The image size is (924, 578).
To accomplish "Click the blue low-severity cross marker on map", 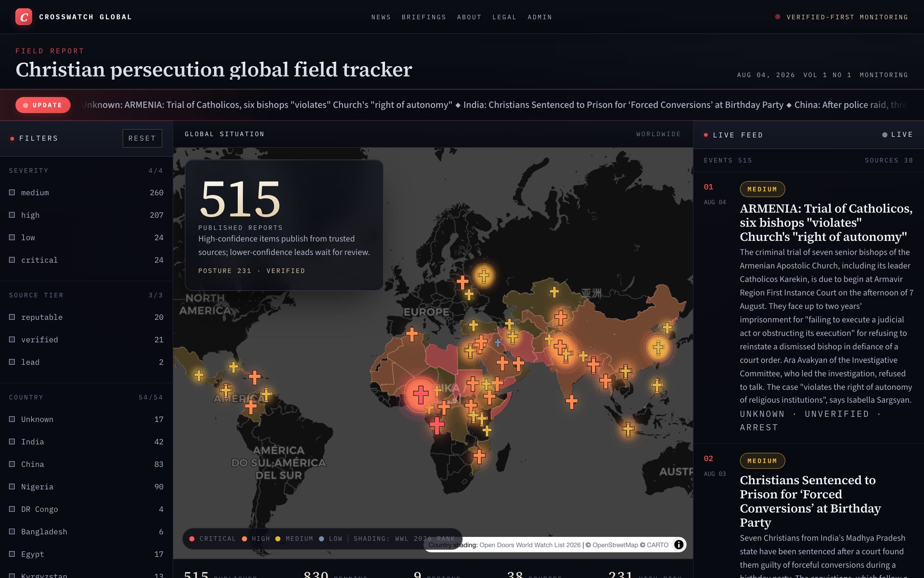I will [498, 343].
